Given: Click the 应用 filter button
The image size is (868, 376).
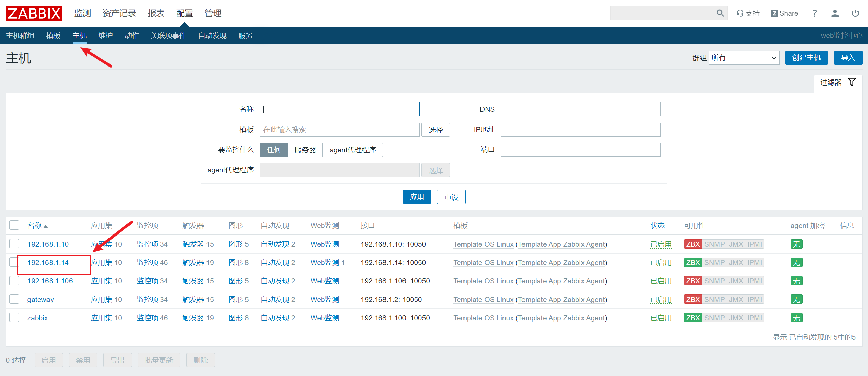Looking at the screenshot, I should pyautogui.click(x=417, y=197).
